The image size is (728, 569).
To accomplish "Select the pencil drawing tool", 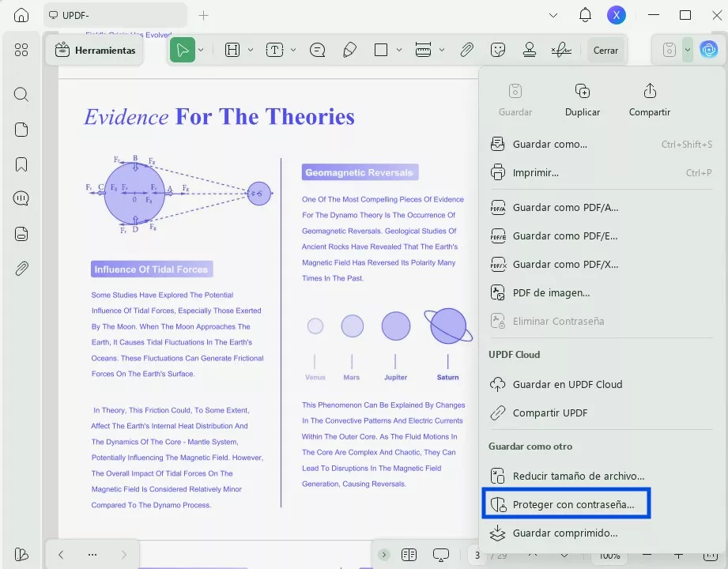I will [x=349, y=50].
